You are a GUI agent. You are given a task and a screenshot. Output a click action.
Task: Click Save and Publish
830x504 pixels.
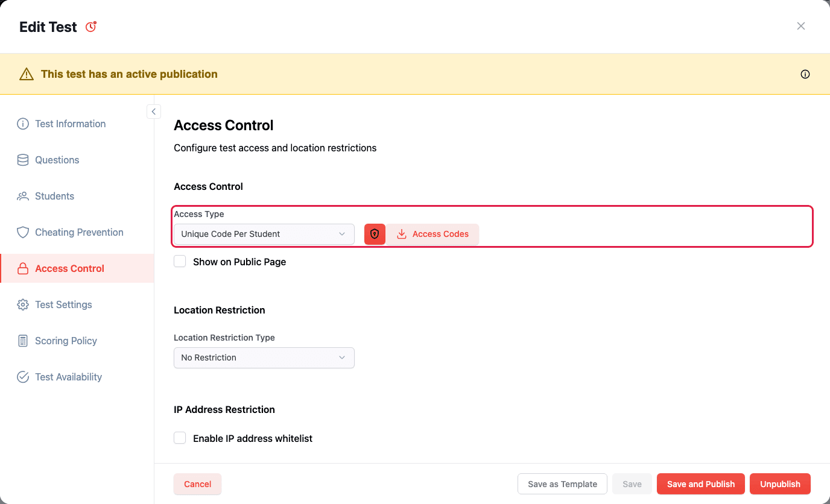pyautogui.click(x=701, y=484)
